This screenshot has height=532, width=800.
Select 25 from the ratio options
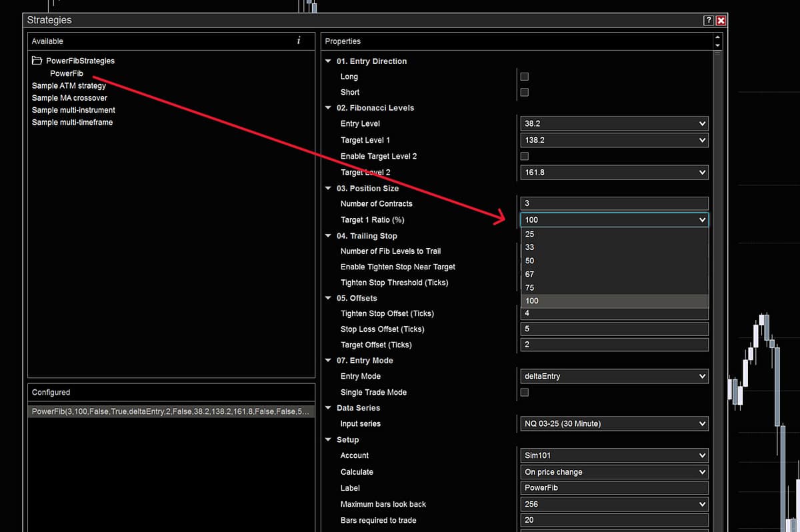click(613, 234)
